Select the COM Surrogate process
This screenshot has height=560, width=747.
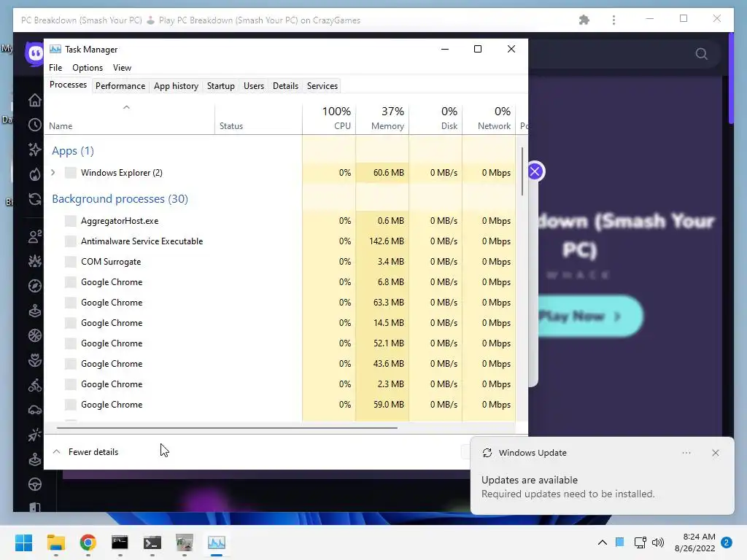click(x=280, y=262)
